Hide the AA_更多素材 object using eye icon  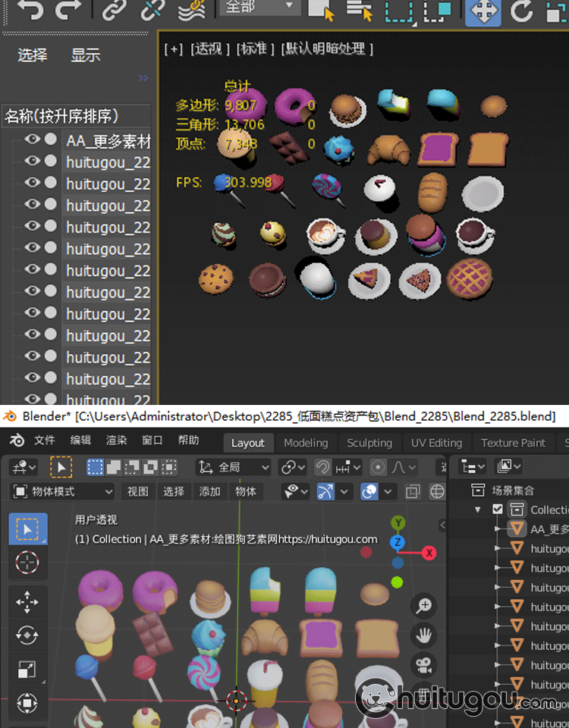pos(32,140)
